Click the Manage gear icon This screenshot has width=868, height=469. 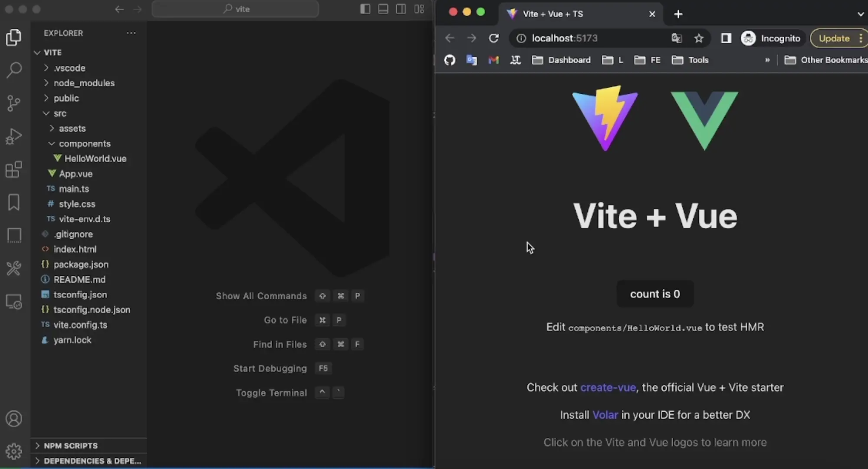click(x=14, y=452)
